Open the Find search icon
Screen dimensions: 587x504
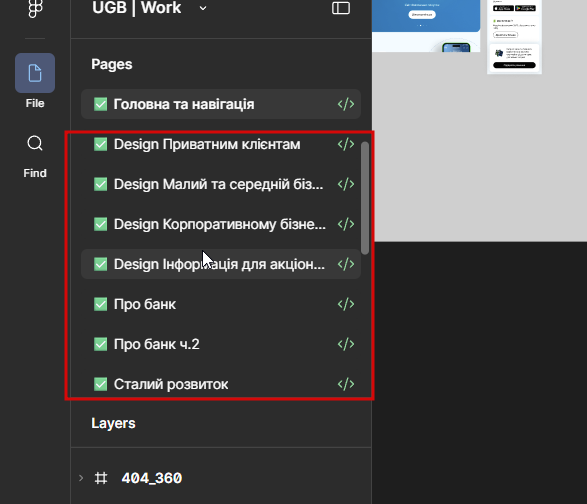pos(35,143)
